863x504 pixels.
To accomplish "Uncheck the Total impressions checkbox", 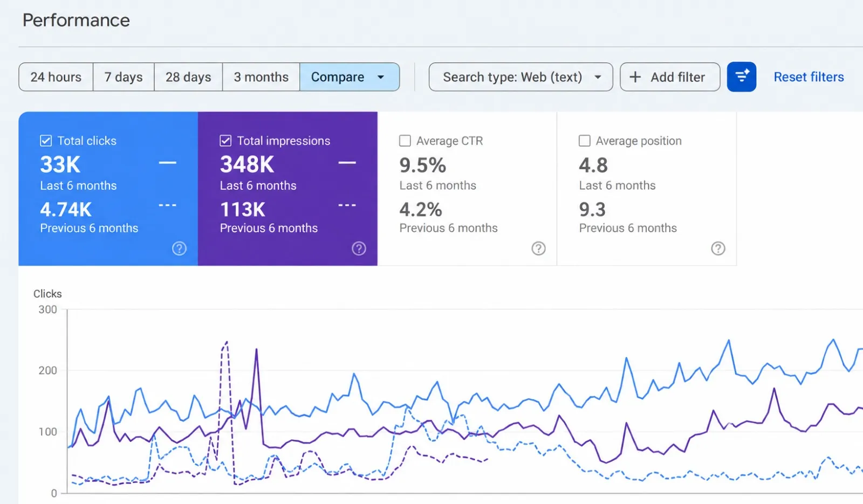I will [x=225, y=141].
